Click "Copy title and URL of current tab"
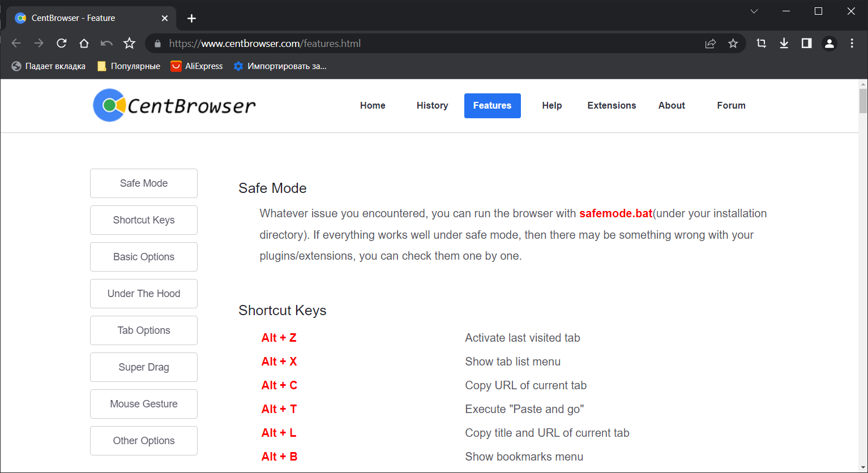Screen dimensions: 868x473 click(547, 433)
